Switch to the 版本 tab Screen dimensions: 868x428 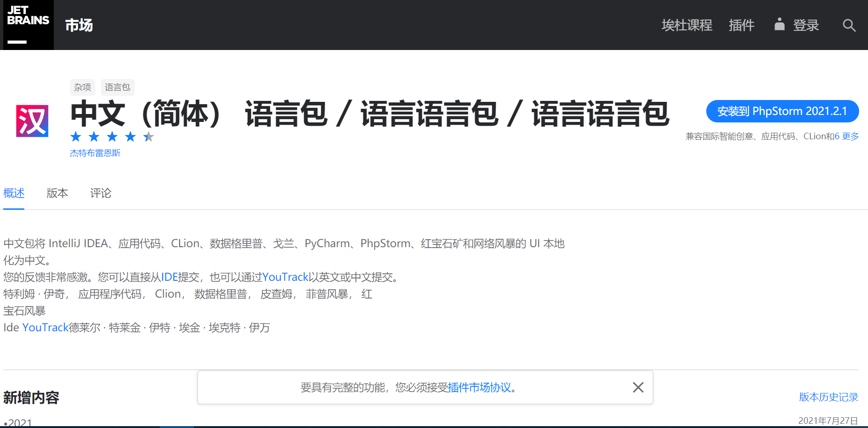point(57,193)
